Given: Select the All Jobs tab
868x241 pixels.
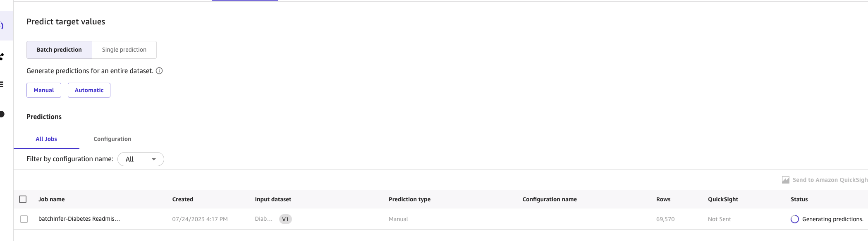Looking at the screenshot, I should (46, 139).
